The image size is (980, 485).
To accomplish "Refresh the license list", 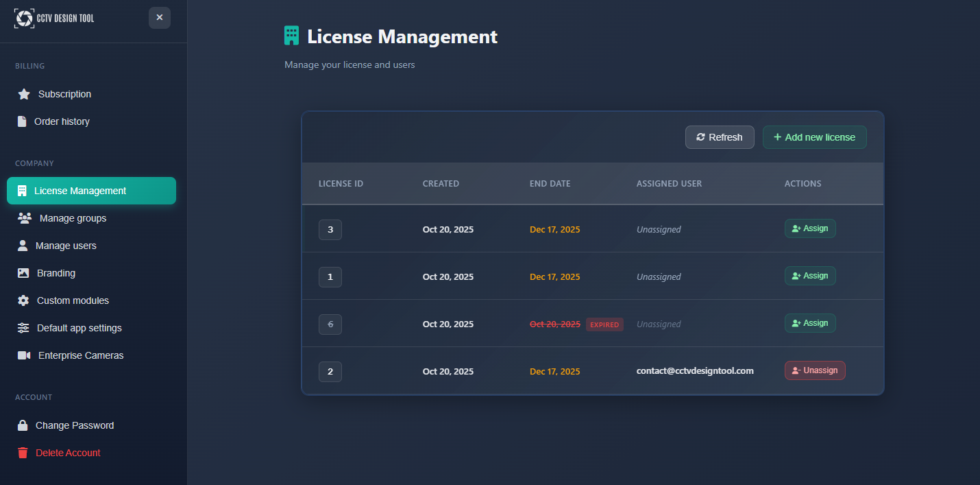I will pos(720,137).
